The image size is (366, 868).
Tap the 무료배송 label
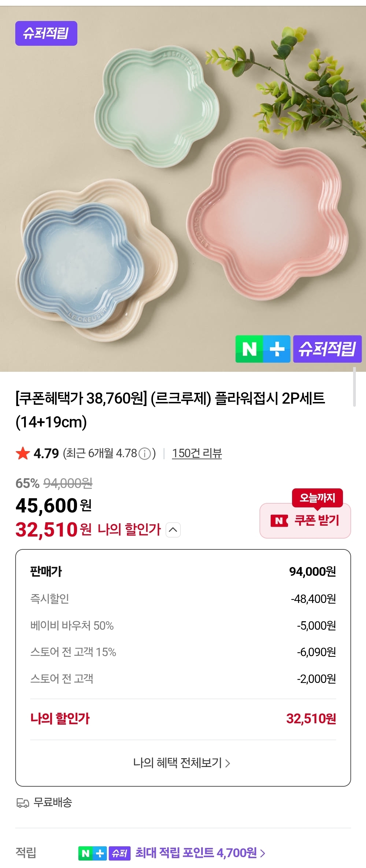(x=53, y=802)
